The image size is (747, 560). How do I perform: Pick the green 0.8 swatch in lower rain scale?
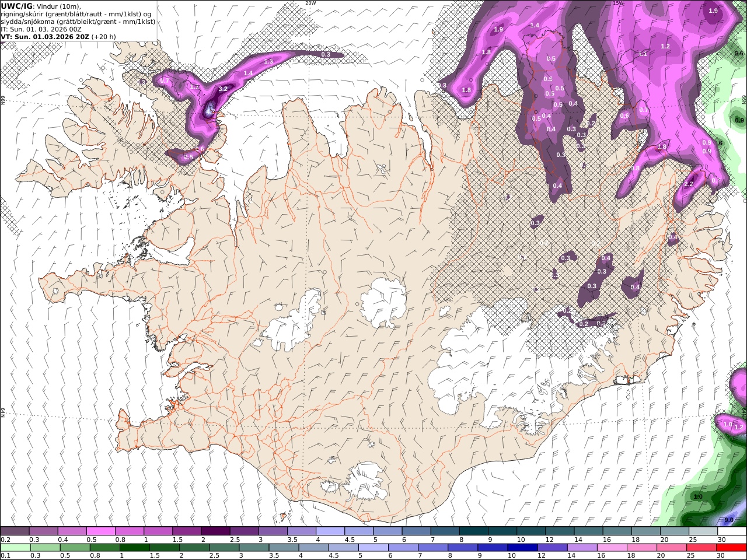click(104, 548)
